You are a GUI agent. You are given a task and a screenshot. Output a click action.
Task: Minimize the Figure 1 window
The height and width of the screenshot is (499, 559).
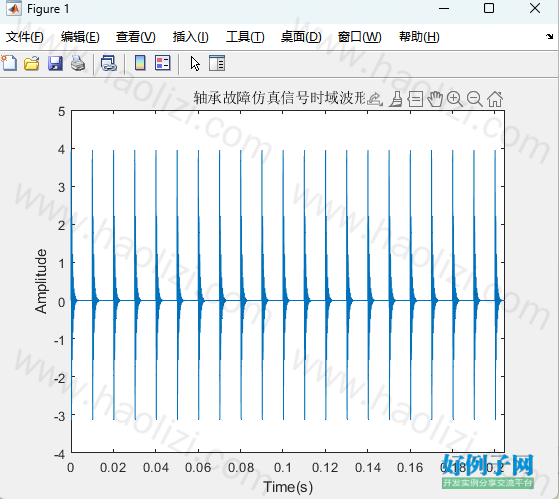pos(444,9)
